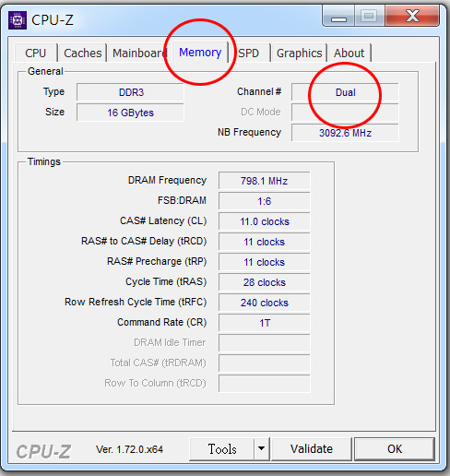Select the NB Frequency value 3092.6 MHz
Screen dimensions: 450x476
(345, 133)
